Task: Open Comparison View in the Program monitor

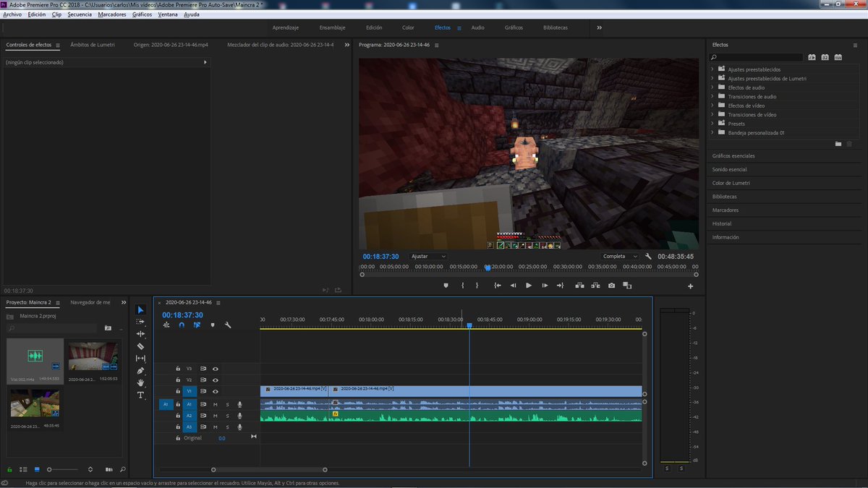Action: pyautogui.click(x=627, y=286)
